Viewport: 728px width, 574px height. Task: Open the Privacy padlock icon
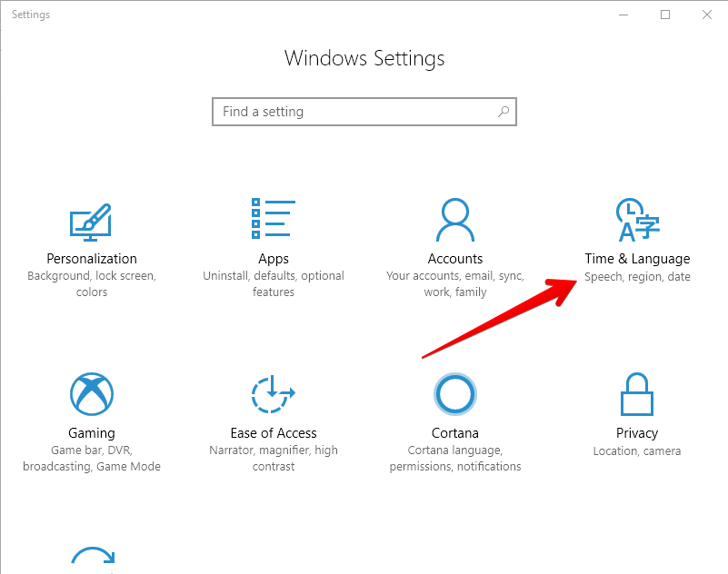[x=637, y=394]
